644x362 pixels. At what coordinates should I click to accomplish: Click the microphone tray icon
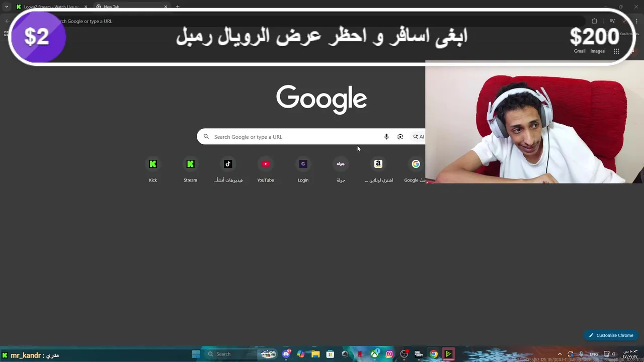coord(581,354)
